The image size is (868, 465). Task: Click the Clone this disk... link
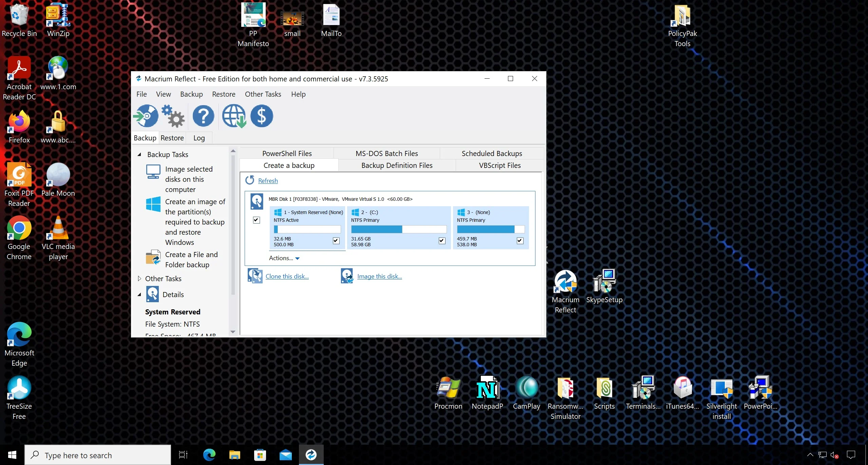pyautogui.click(x=287, y=276)
